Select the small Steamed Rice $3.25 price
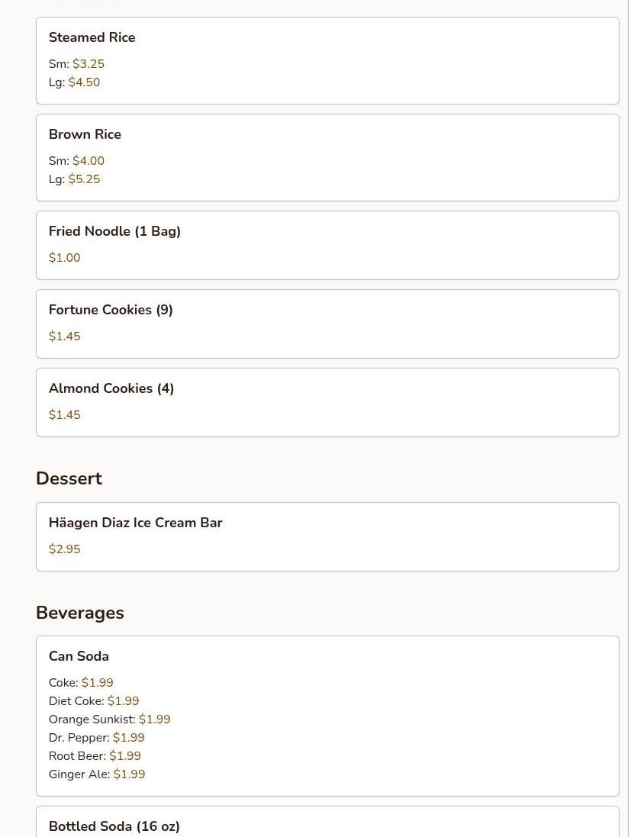This screenshot has width=644, height=837. coord(89,64)
